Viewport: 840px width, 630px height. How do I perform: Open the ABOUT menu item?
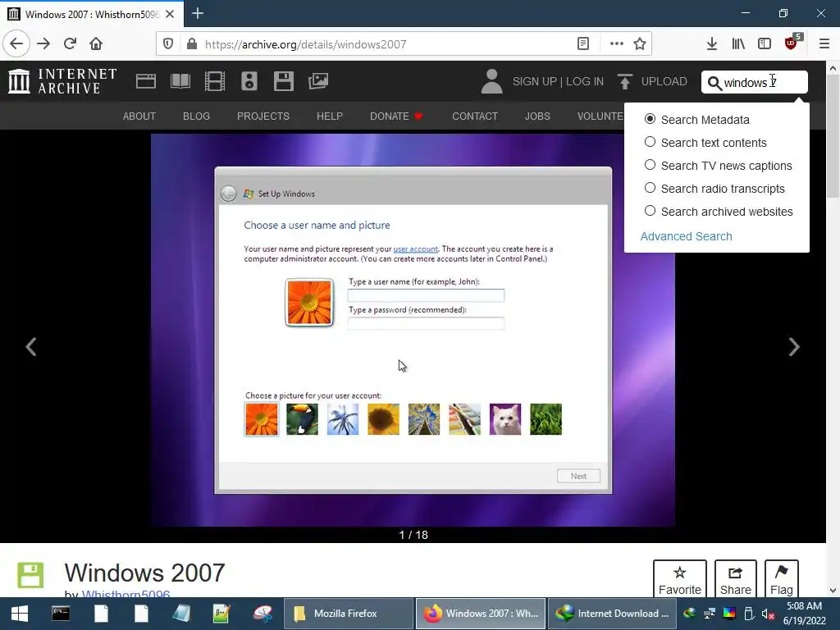139,116
